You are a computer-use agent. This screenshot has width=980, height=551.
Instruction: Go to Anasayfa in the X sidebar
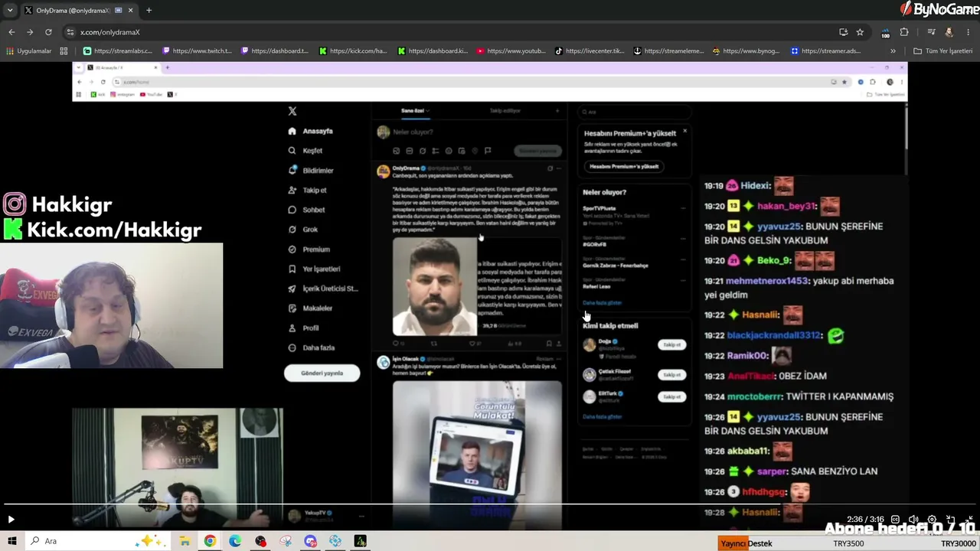pyautogui.click(x=310, y=131)
